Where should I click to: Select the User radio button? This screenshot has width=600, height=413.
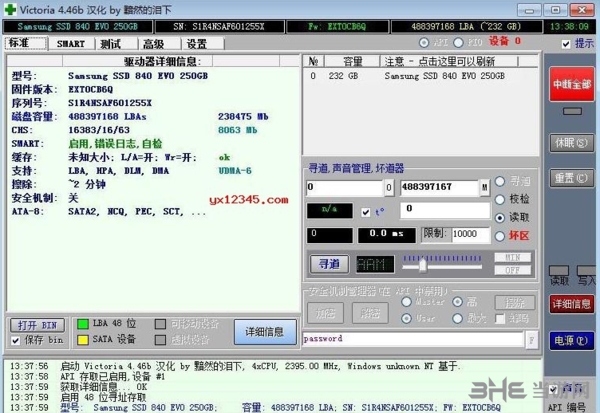pos(406,318)
